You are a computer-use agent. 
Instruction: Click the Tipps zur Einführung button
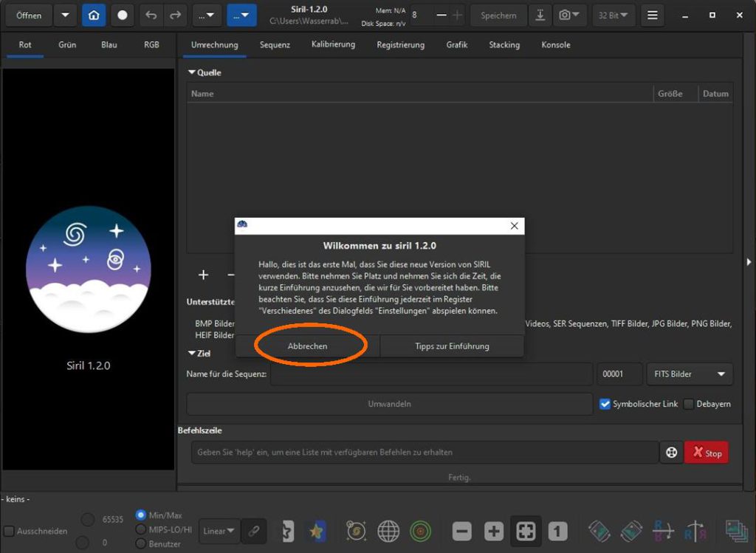point(452,346)
